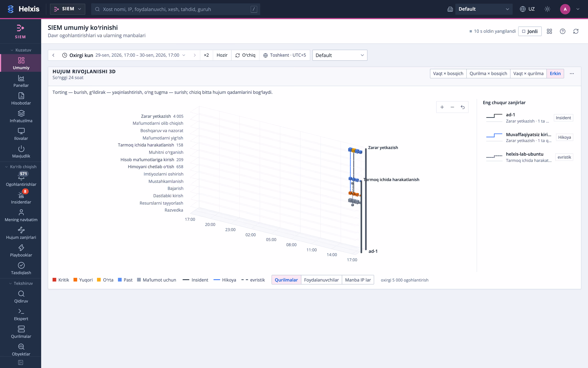Open the Default view dropdown in toolbar

340,55
